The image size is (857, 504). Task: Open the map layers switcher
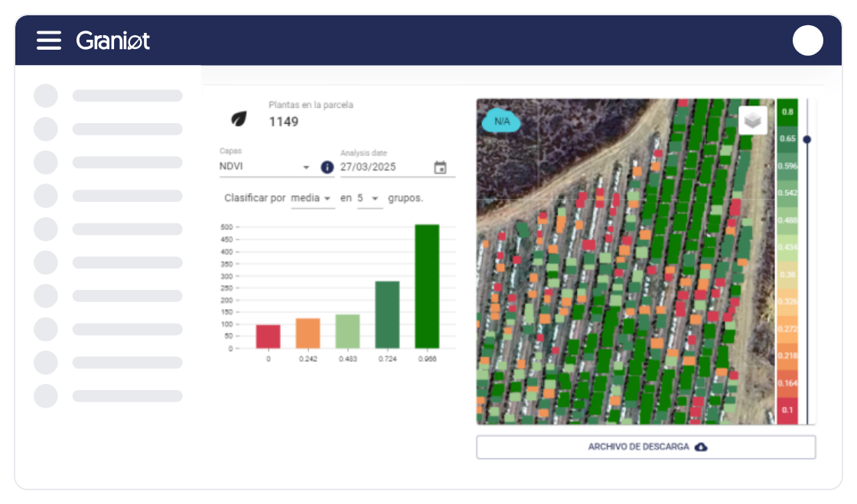pyautogui.click(x=753, y=120)
